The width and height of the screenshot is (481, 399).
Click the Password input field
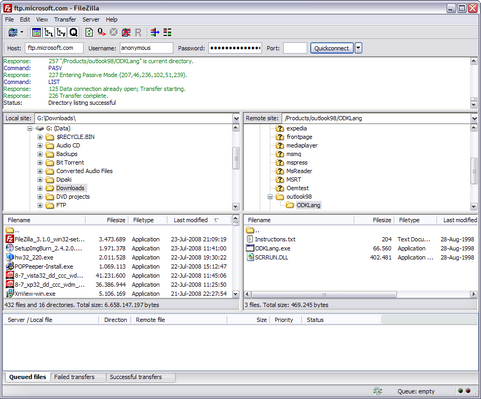(235, 48)
